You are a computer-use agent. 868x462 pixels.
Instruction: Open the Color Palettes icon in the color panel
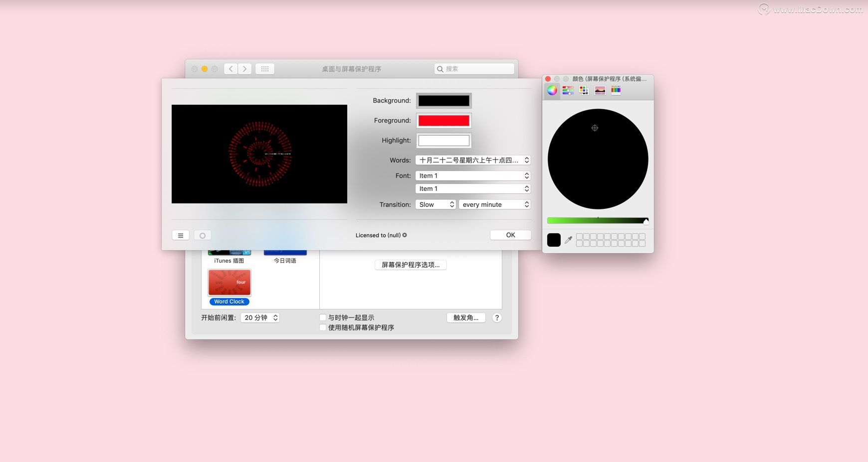(584, 90)
